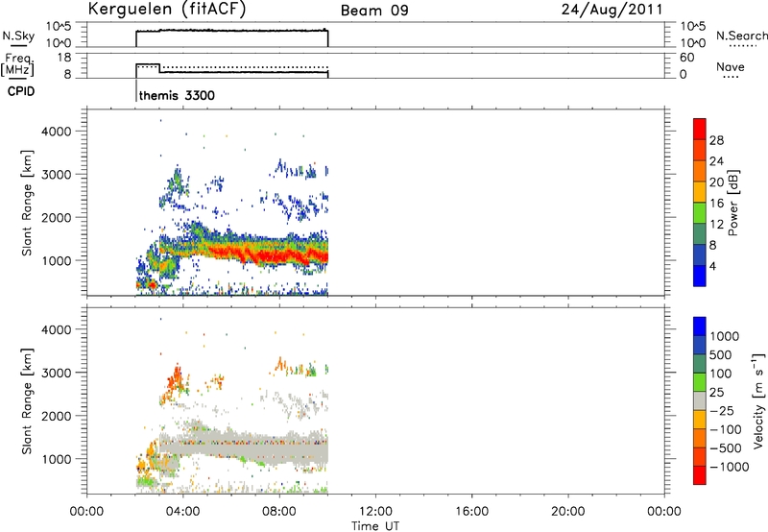Click Slant Range [km] title of power panel

click(x=27, y=203)
